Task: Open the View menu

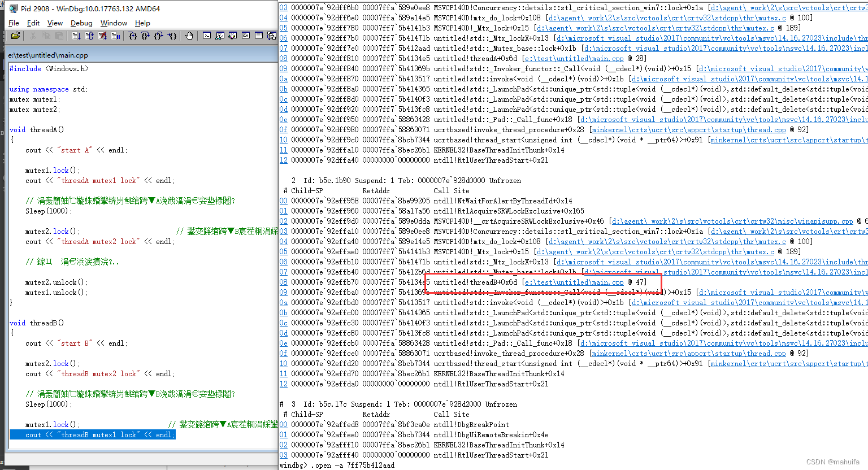Action: click(55, 23)
